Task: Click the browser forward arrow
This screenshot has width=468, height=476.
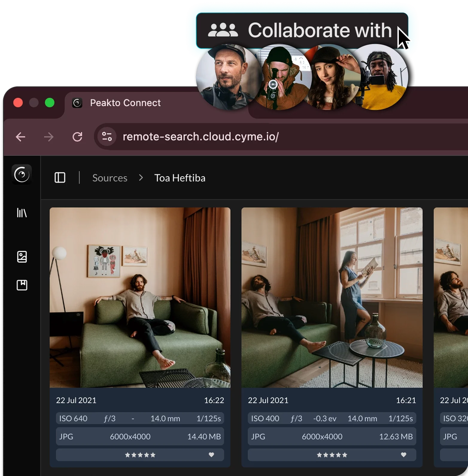Action: click(48, 137)
